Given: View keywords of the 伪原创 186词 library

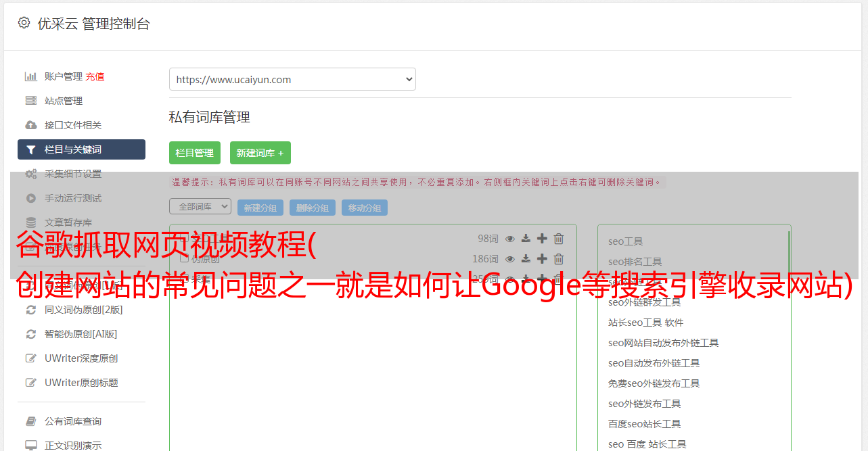Looking at the screenshot, I should (510, 259).
